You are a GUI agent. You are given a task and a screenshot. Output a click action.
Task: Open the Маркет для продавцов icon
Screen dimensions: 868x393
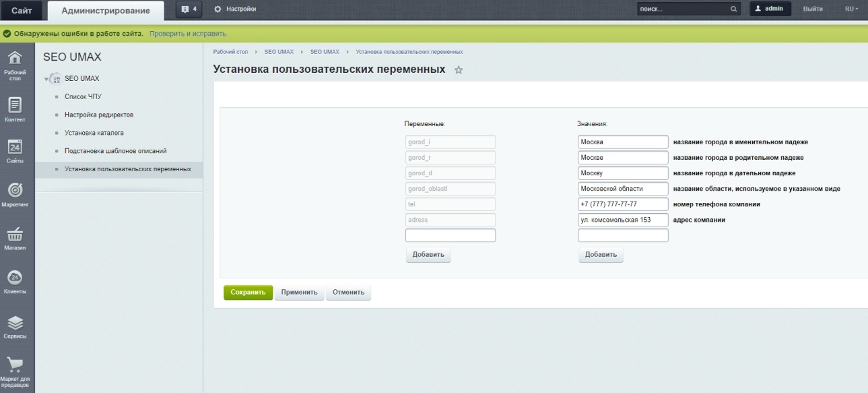pyautogui.click(x=17, y=359)
